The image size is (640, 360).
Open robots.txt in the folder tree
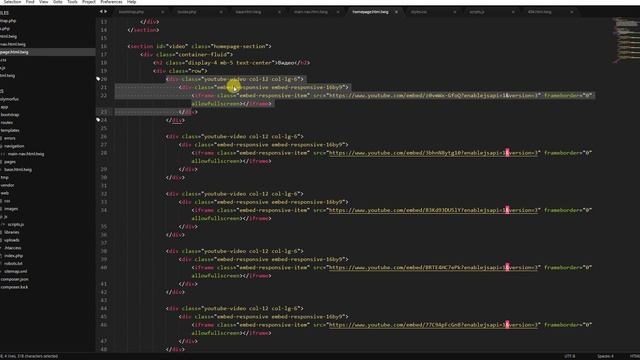coord(13,263)
